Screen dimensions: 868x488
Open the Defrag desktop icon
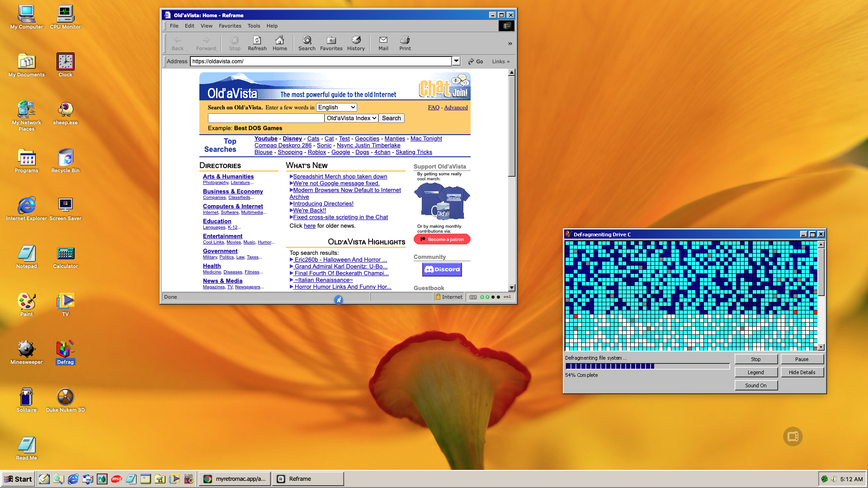click(x=65, y=352)
